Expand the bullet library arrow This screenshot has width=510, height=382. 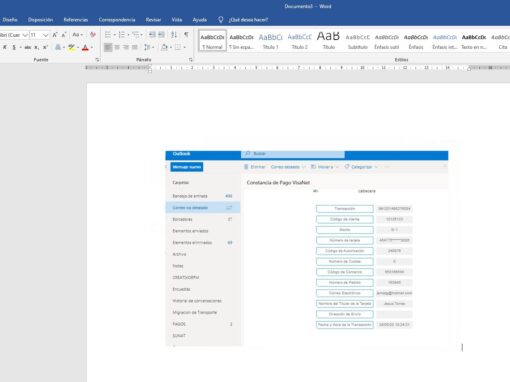[114, 35]
